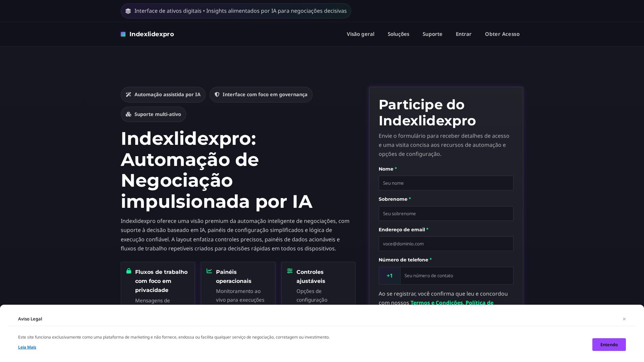The width and height of the screenshot is (644, 362).
Task: Select the Suporte navigation entry
Action: (432, 34)
